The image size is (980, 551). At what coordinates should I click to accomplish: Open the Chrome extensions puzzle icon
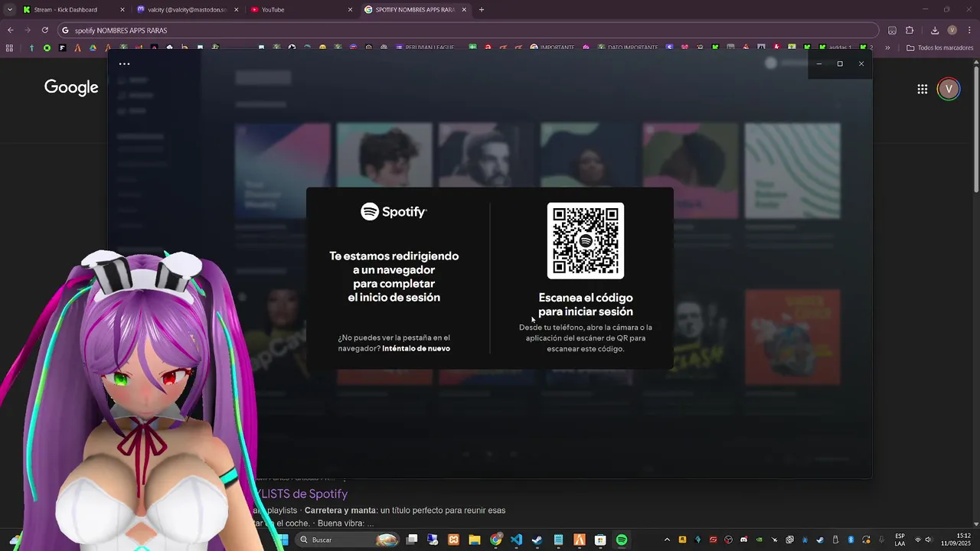[x=910, y=31]
